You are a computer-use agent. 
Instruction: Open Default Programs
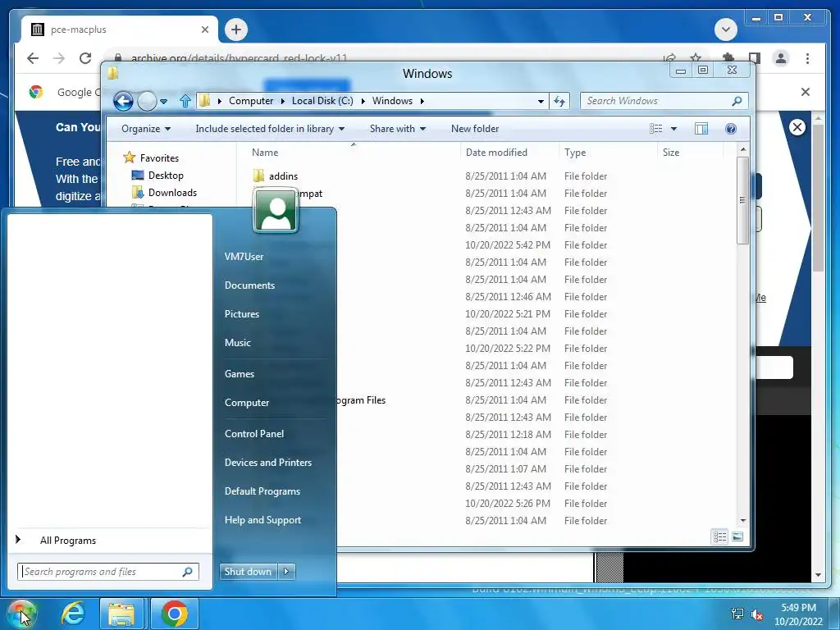point(262,491)
